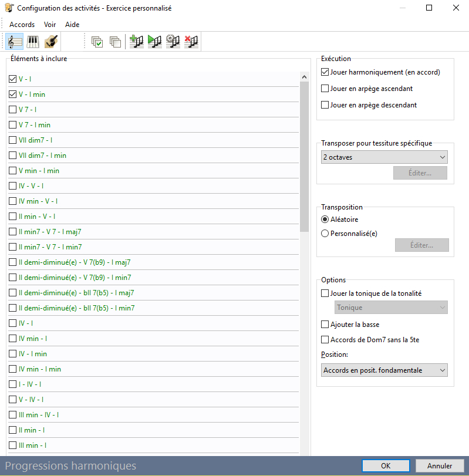Click OK to confirm configuration

click(386, 465)
